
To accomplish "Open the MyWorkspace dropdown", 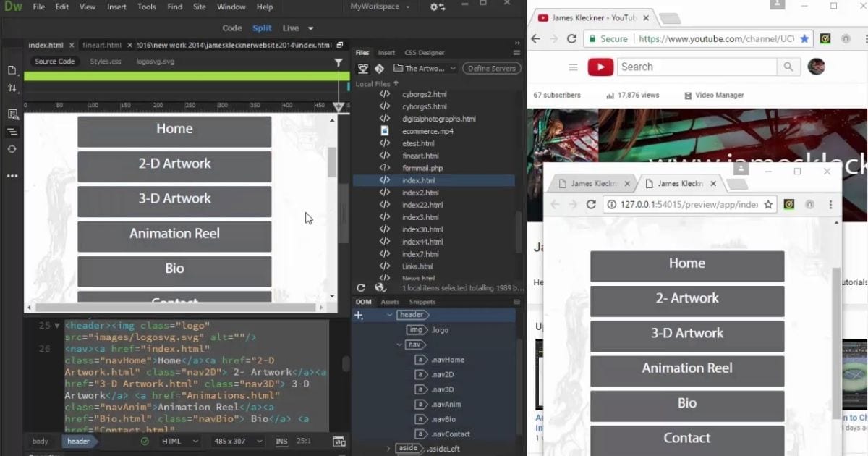I will tap(380, 7).
